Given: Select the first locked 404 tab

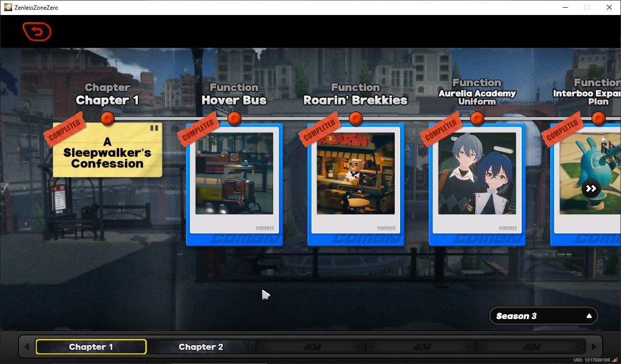Looking at the screenshot, I should pos(311,347).
